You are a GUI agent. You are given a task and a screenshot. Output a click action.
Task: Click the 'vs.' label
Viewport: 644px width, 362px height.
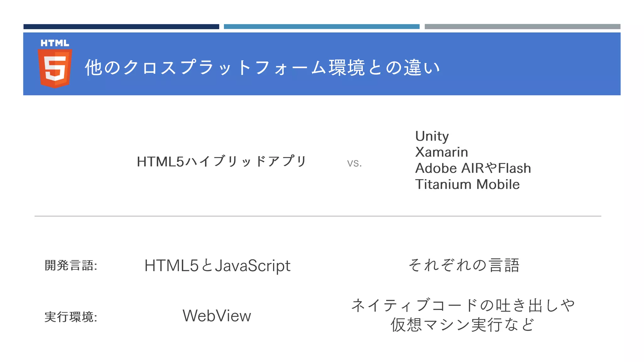click(x=354, y=163)
